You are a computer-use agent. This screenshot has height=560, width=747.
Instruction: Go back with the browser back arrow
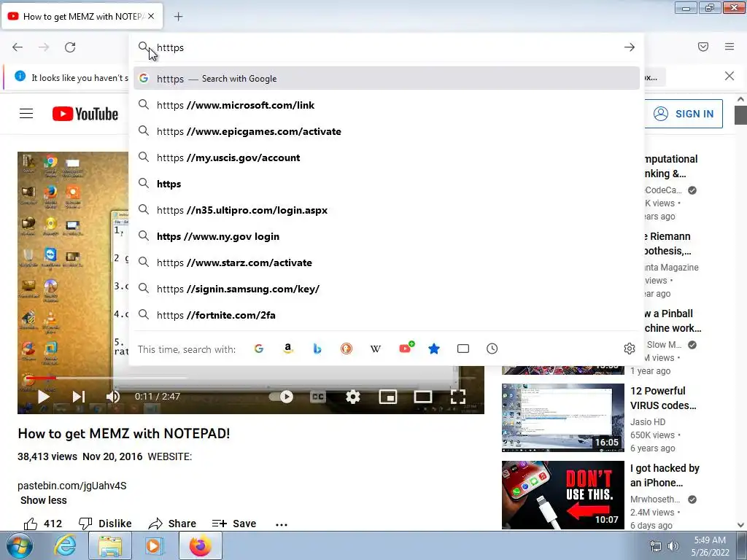pyautogui.click(x=18, y=47)
